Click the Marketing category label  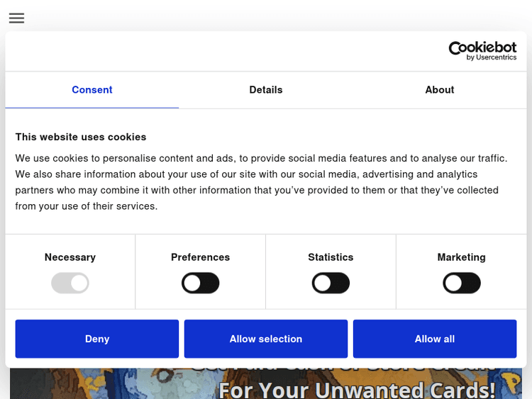click(x=461, y=257)
